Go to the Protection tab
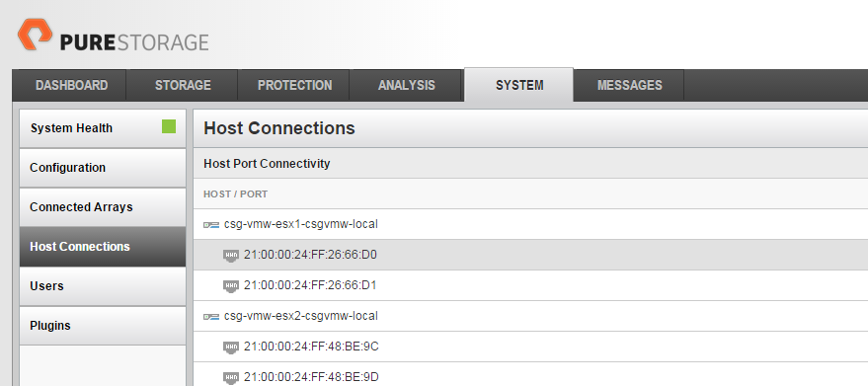The image size is (868, 386). pos(294,85)
